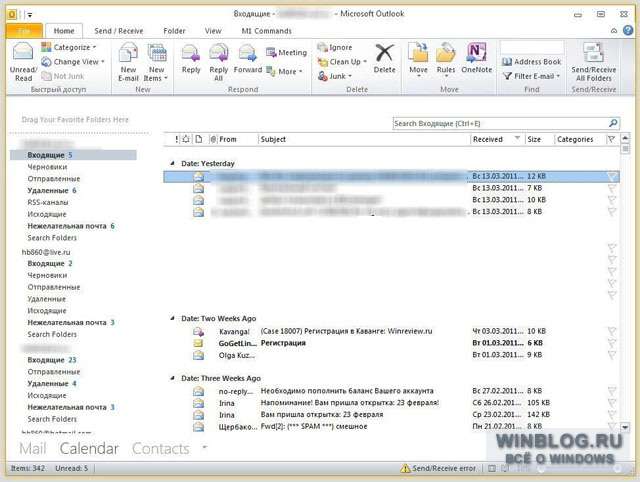Click the flag status column header

(611, 139)
